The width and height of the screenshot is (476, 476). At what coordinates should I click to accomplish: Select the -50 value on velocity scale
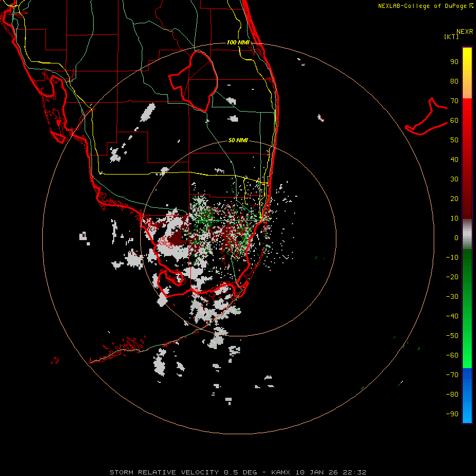click(452, 336)
